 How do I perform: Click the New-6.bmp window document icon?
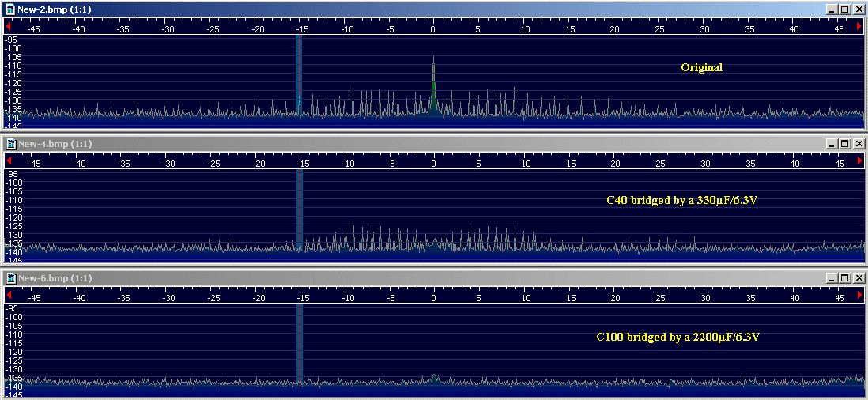click(x=11, y=278)
